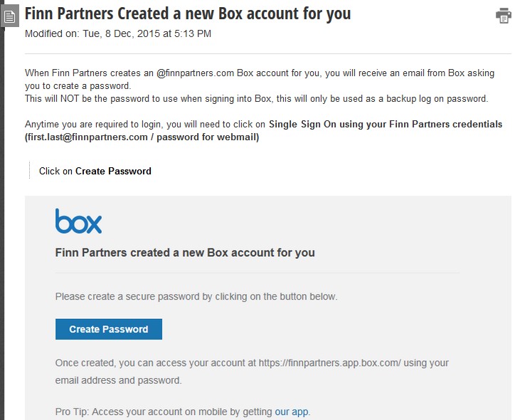The height and width of the screenshot is (420, 520).
Task: Click the email heading 'Finn Partners created a new Box account'
Action: (x=185, y=253)
